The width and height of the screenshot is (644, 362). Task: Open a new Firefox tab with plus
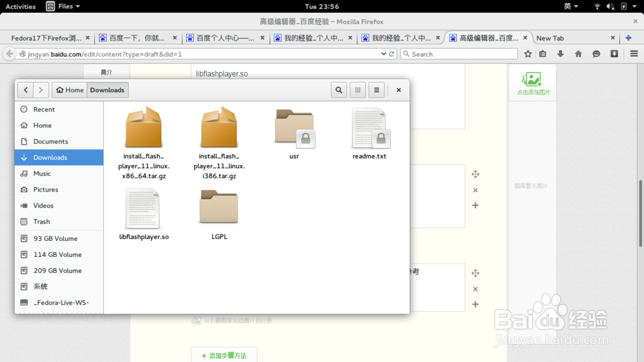pyautogui.click(x=629, y=38)
